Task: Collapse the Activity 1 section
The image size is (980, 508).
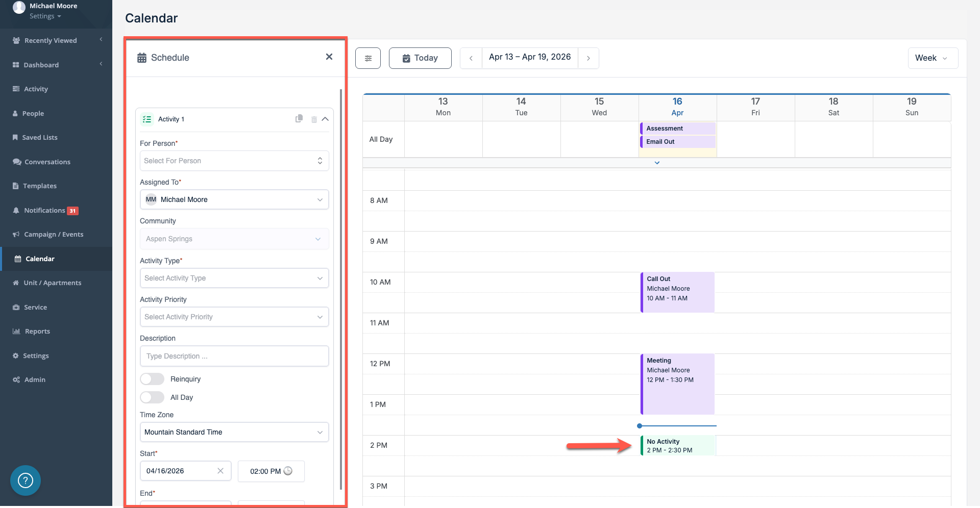Action: 325,119
